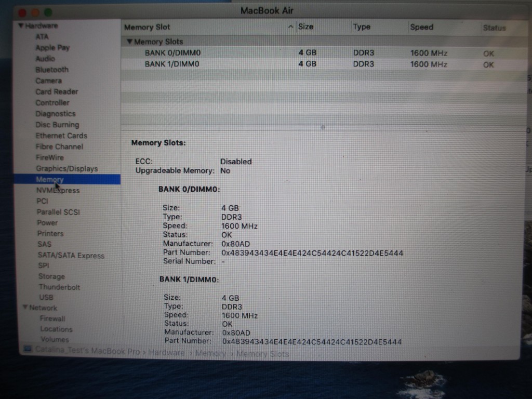Select the BANK 0/DIMM0 table row
532x399 pixels.
click(x=324, y=53)
